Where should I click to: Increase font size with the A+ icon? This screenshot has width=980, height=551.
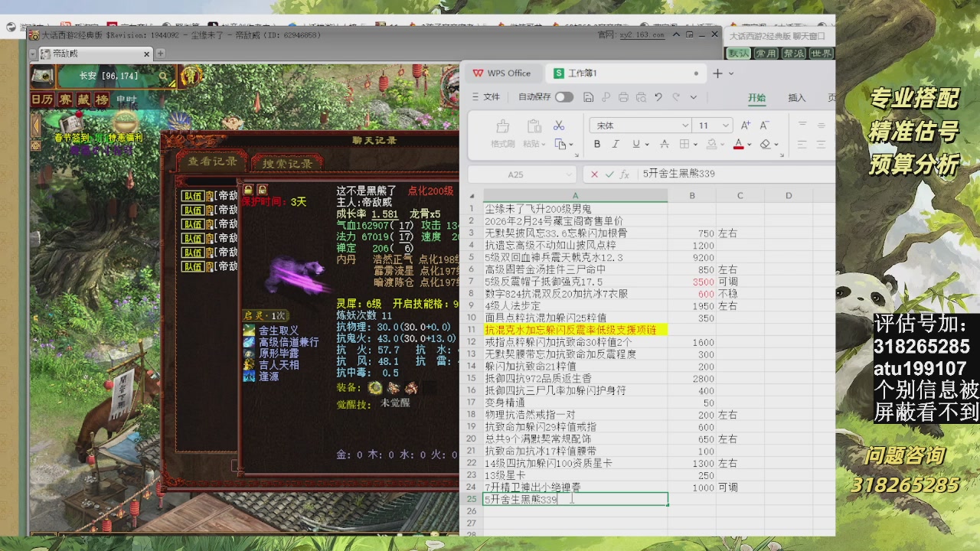point(746,126)
